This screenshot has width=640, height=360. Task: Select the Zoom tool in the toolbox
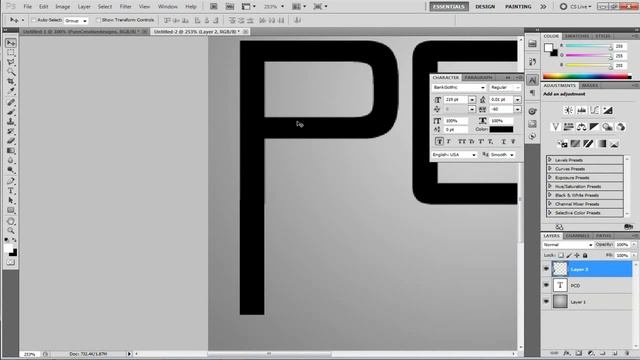11,231
